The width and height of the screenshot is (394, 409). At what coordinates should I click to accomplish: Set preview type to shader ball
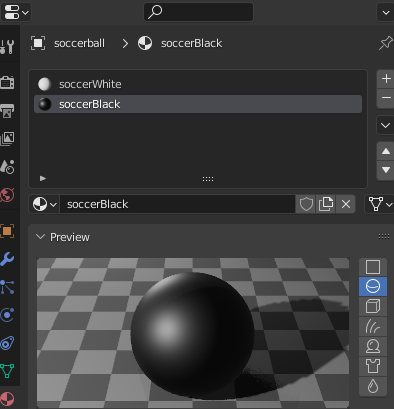point(373,346)
